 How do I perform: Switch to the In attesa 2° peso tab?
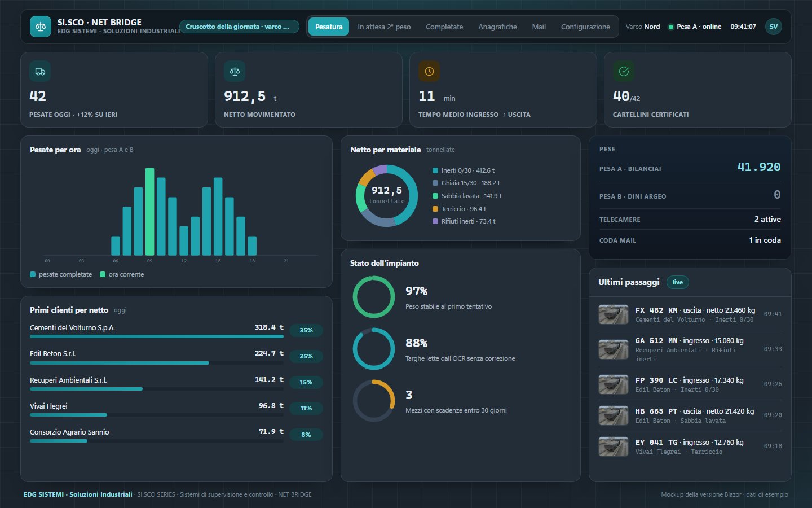384,27
